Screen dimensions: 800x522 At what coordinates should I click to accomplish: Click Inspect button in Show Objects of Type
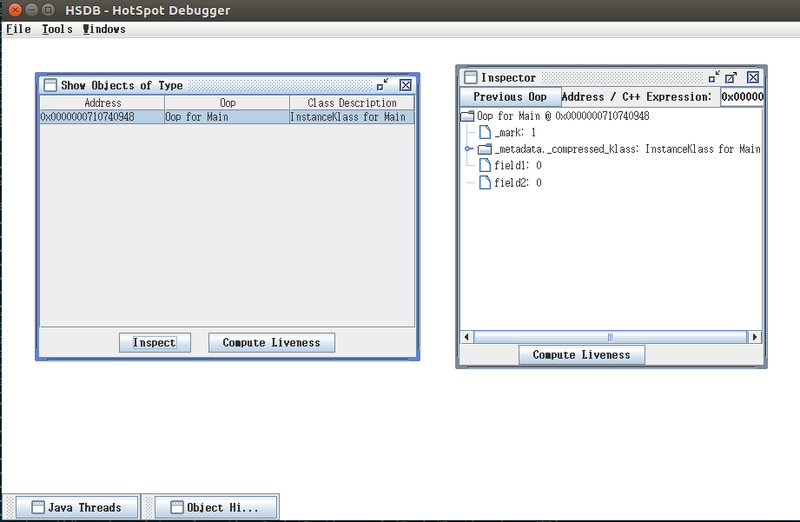click(x=155, y=342)
